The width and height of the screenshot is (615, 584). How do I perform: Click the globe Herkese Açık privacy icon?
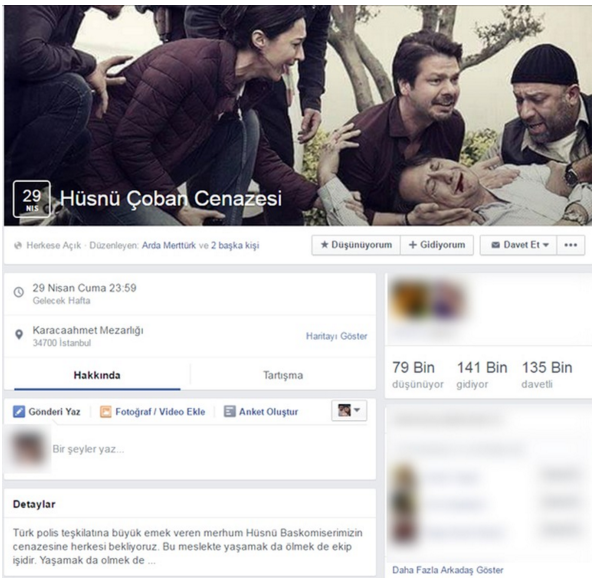point(18,246)
